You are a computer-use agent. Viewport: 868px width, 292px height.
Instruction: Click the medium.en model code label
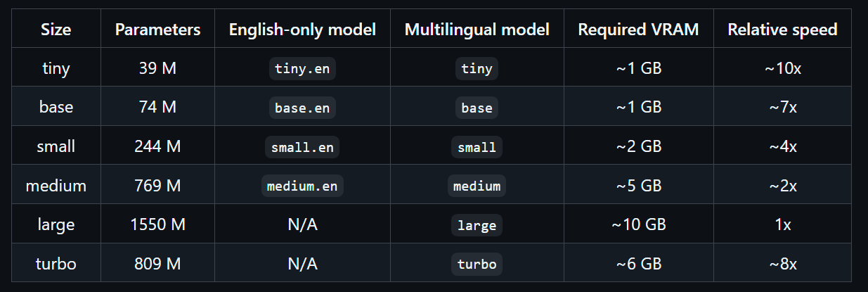pyautogui.click(x=302, y=186)
